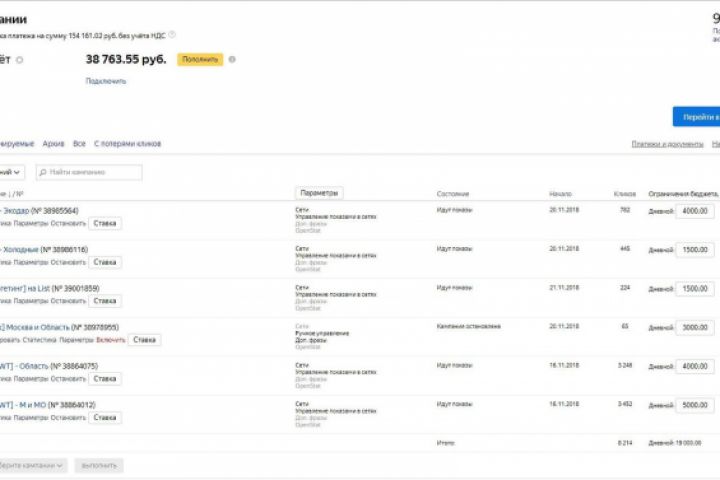
Task: Click the search magnifier icon in campaign search
Action: click(x=43, y=172)
